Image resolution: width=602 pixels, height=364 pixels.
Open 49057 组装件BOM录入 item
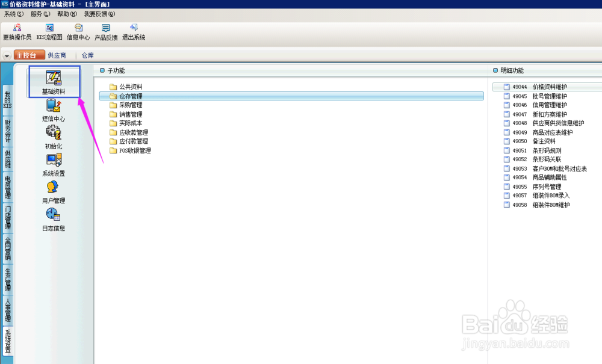537,195
